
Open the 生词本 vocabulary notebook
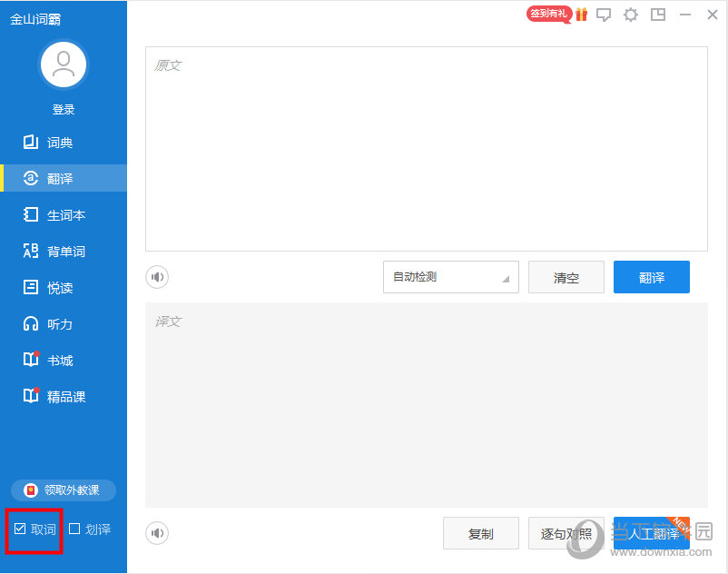[x=64, y=214]
